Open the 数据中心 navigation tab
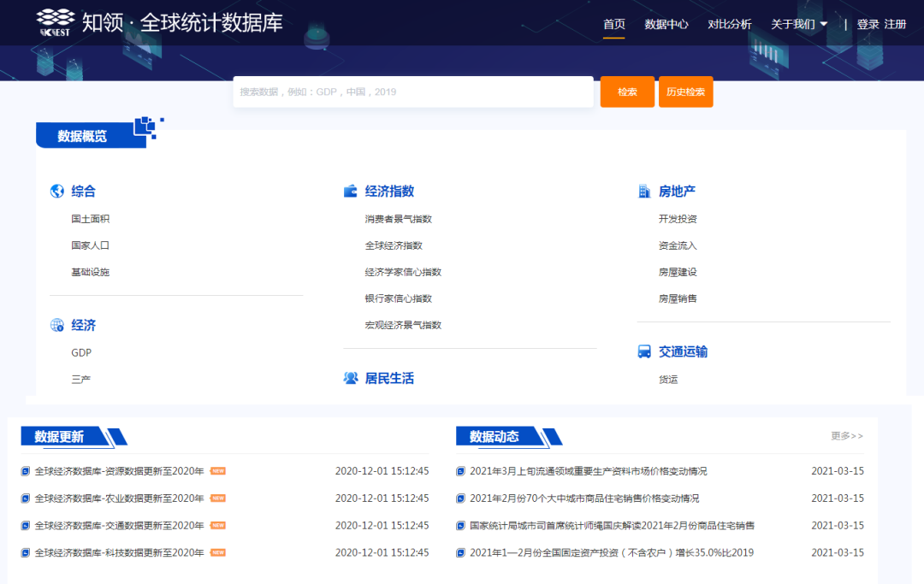 coord(666,24)
